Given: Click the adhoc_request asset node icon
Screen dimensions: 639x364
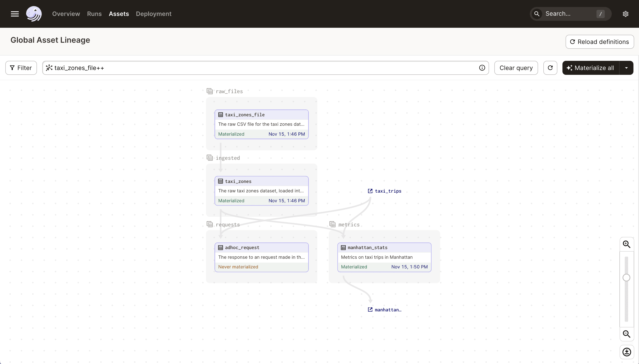Looking at the screenshot, I should click(x=221, y=247).
